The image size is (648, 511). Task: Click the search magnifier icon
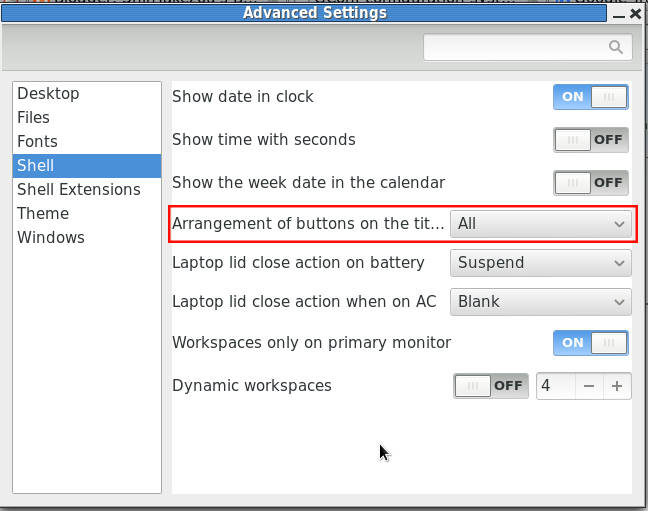point(616,47)
